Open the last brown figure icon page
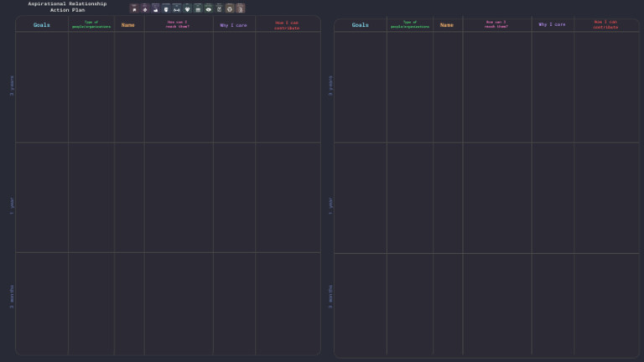The width and height of the screenshot is (644, 362). pos(241,8)
